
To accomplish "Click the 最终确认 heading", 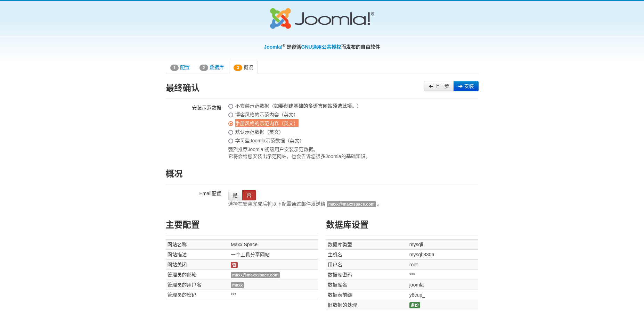I will coord(182,88).
